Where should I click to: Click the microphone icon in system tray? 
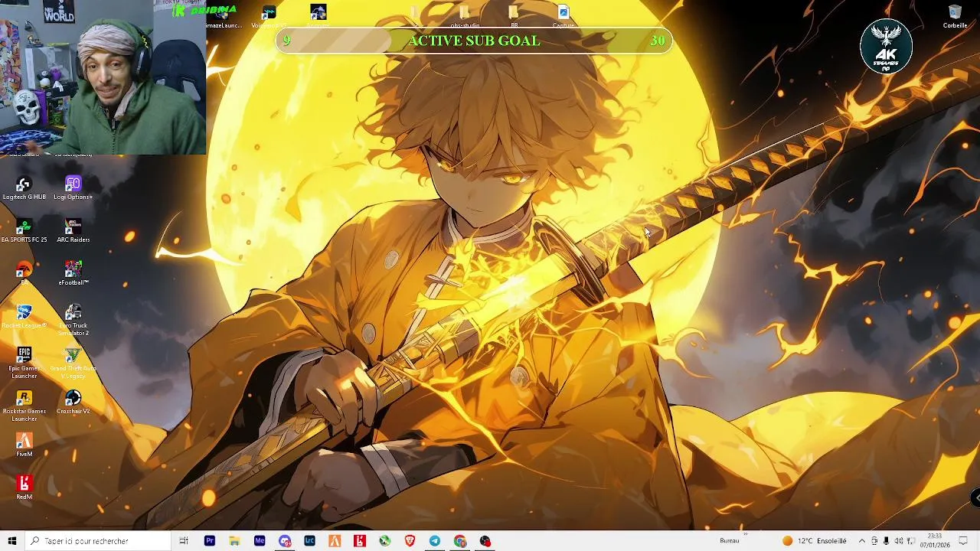(x=887, y=541)
